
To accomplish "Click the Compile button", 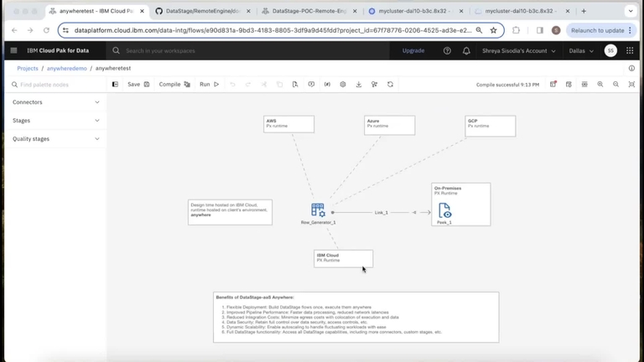I will point(174,85).
